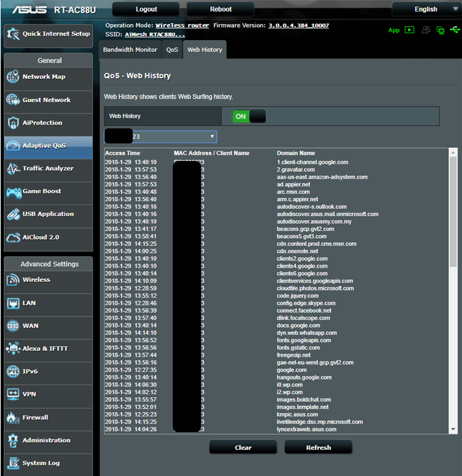This screenshot has height=476, width=462.
Task: Select freegeoip.net domain entry
Action: 294,355
